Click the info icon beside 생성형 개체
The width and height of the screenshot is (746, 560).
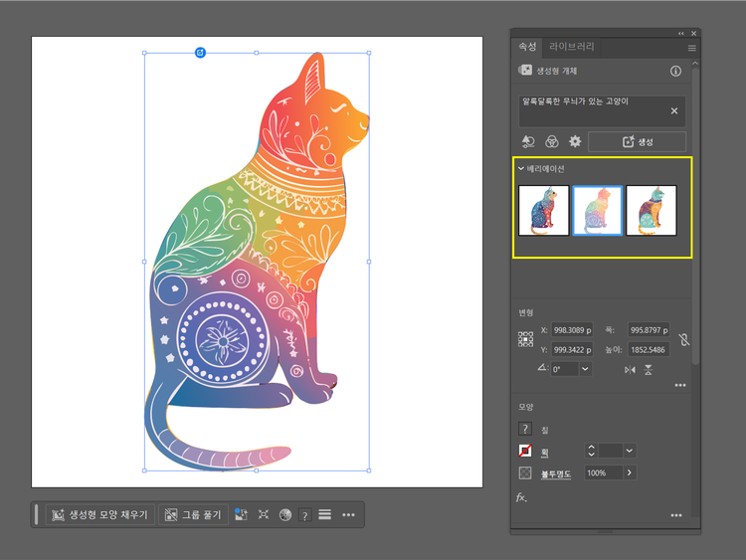click(x=675, y=72)
